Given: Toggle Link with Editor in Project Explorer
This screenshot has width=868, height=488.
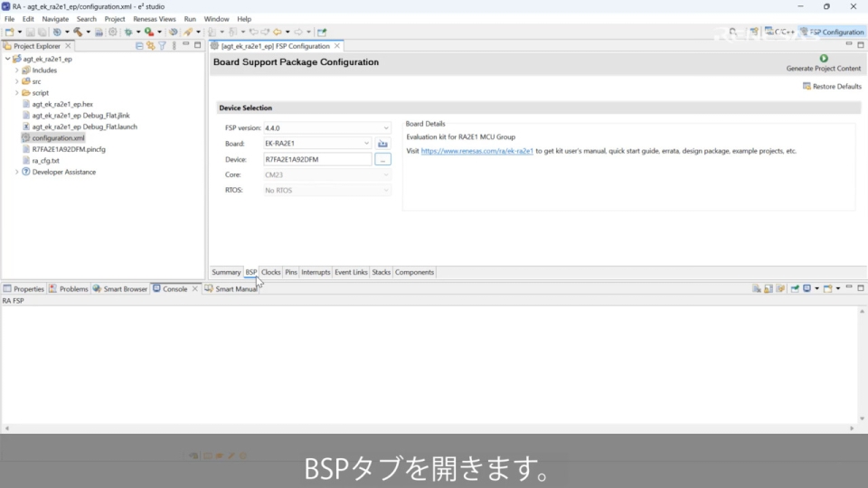Looking at the screenshot, I should click(x=151, y=46).
